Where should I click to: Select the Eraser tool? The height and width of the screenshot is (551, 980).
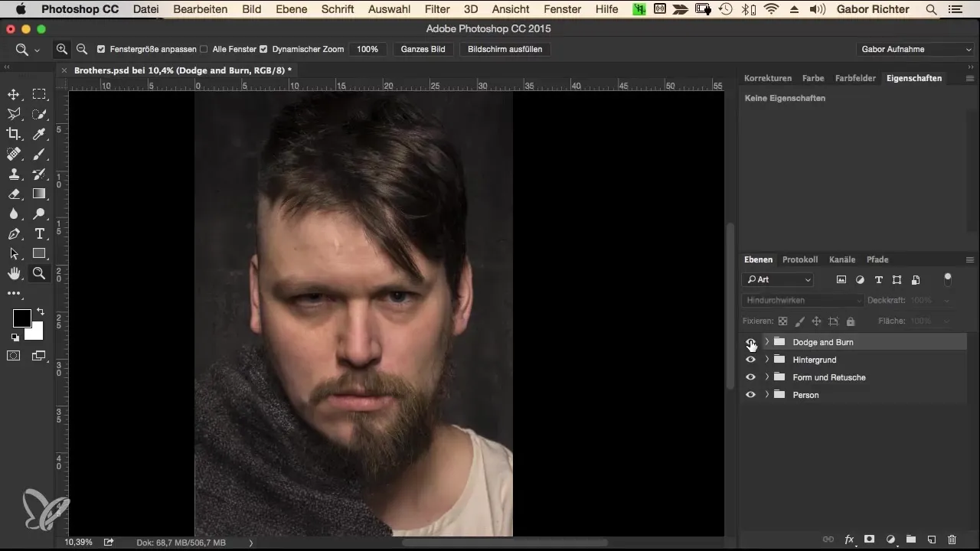click(14, 194)
